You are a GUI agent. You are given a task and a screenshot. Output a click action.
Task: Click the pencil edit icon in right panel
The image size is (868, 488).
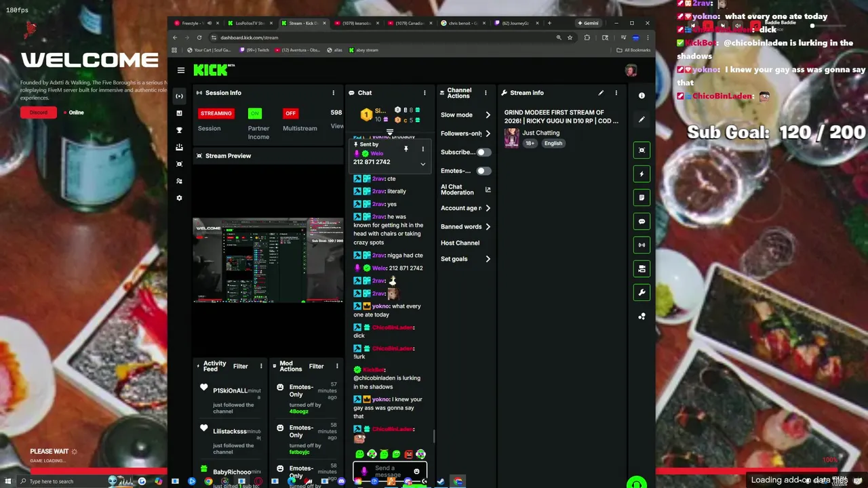pos(642,119)
